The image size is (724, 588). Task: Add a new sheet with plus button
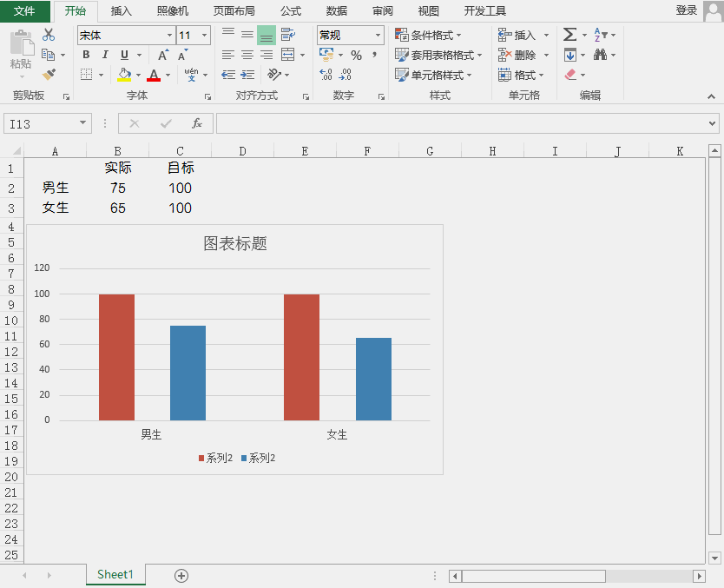(x=181, y=576)
